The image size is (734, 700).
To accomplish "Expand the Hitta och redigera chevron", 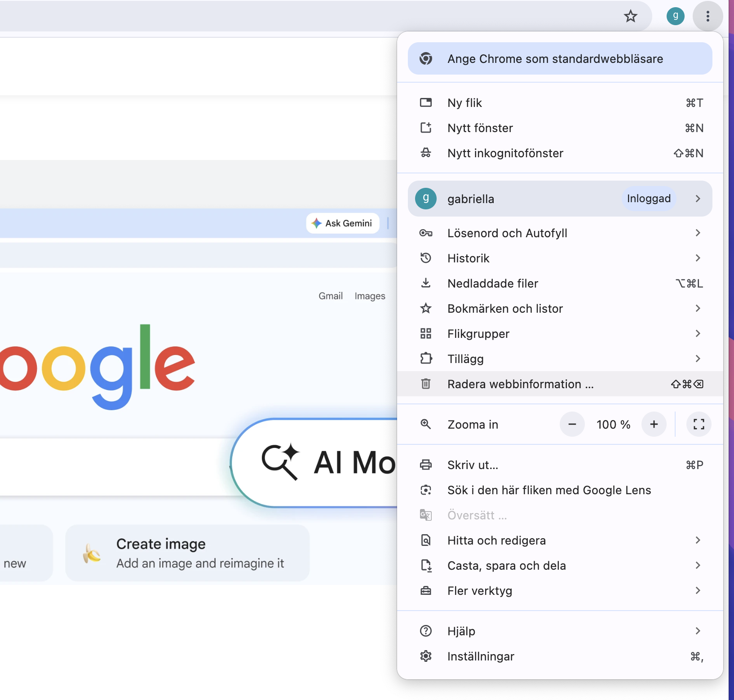I will click(698, 540).
